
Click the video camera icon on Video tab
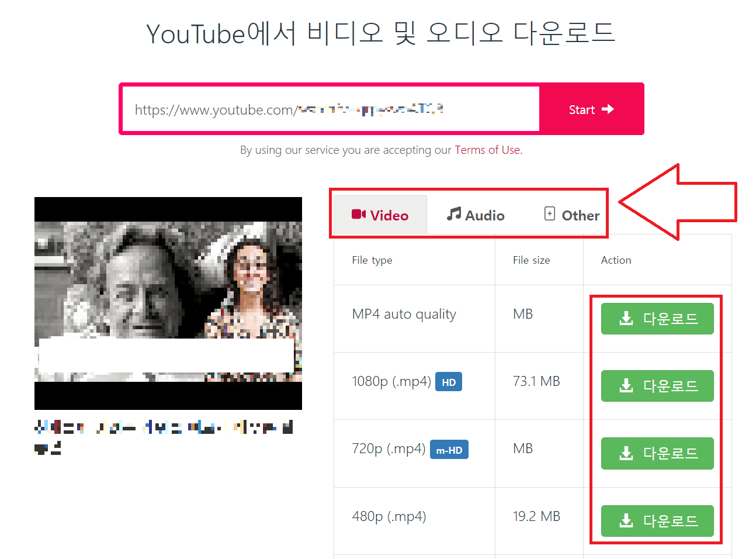click(359, 215)
